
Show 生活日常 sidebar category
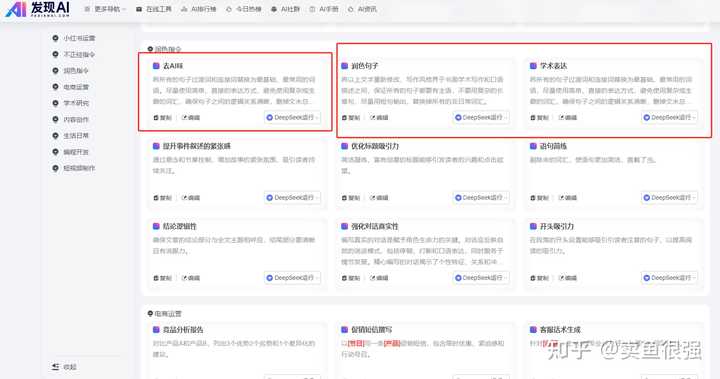(71, 136)
